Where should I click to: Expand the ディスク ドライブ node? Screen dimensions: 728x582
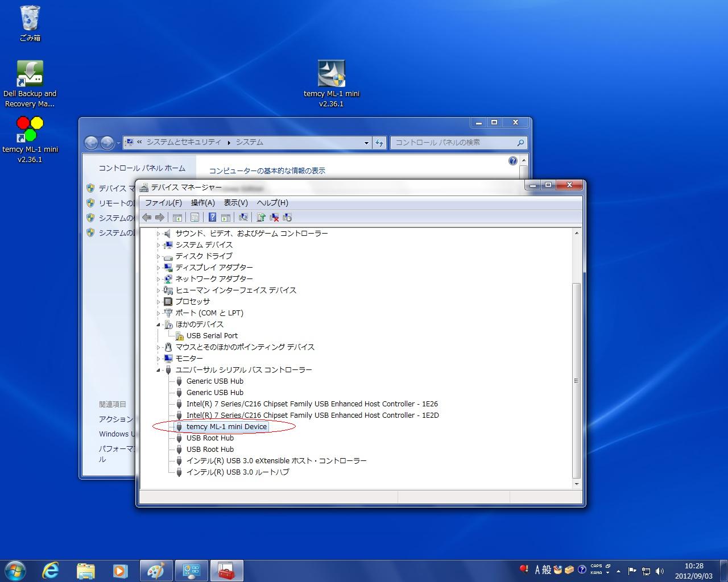pyautogui.click(x=159, y=256)
